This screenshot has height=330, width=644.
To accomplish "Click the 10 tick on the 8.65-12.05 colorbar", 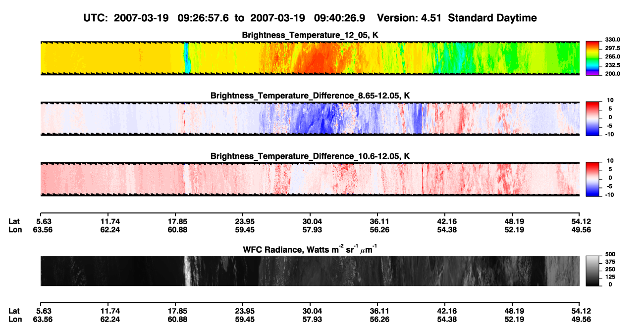I will tap(610, 100).
